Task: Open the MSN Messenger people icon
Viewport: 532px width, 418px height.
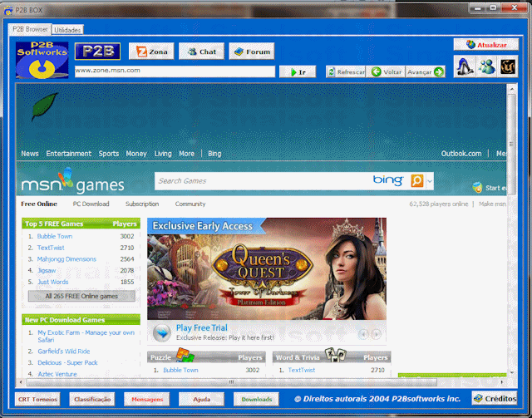Action: tap(486, 66)
